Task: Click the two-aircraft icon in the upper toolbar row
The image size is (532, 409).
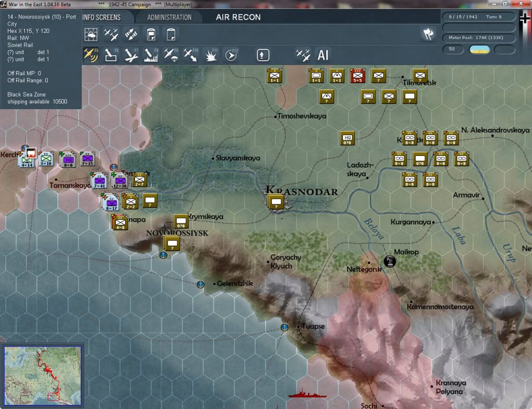Action: point(111,34)
